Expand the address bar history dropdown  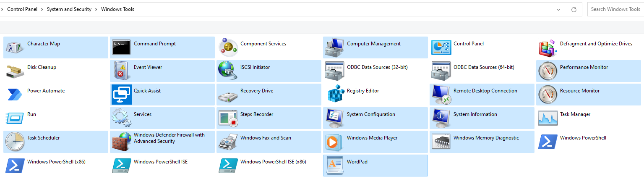pos(558,9)
